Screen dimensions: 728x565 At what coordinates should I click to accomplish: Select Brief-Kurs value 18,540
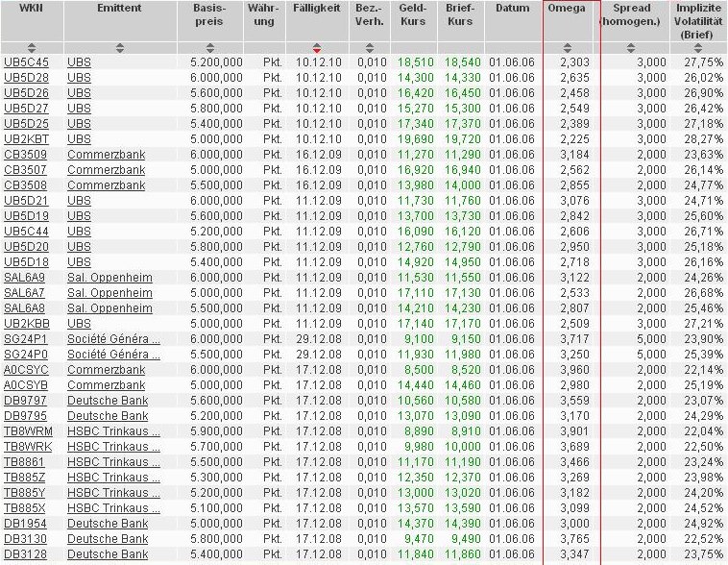(x=462, y=62)
